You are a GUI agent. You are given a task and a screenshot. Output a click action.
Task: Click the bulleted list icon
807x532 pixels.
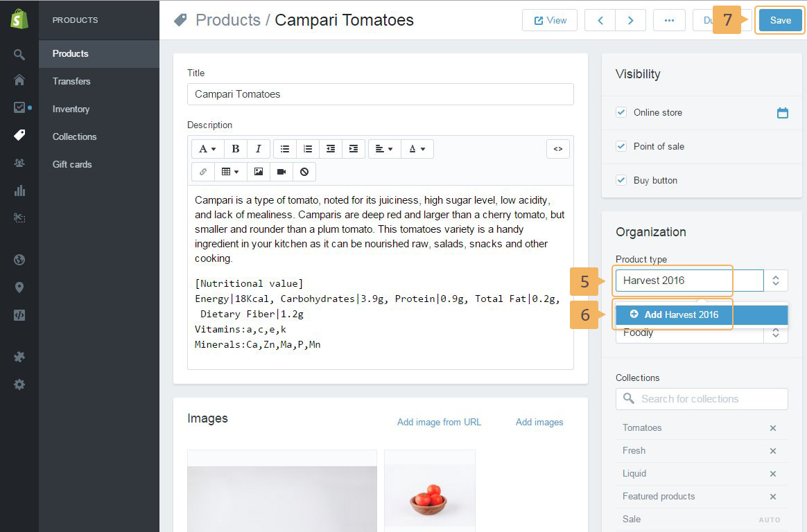coord(285,149)
